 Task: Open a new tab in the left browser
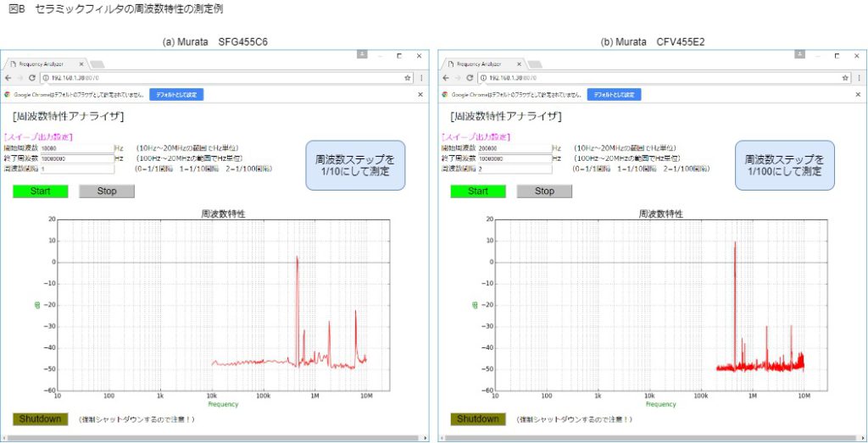tap(97, 64)
